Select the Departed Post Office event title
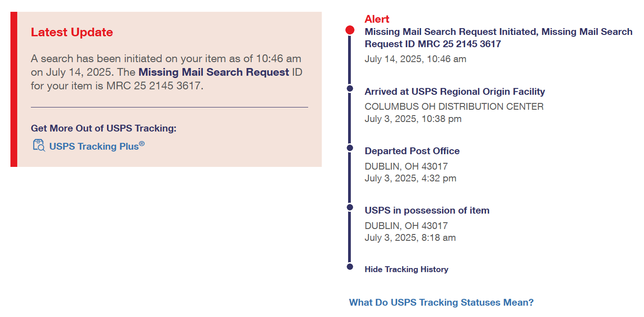Image resolution: width=644 pixels, height=317 pixels. tap(412, 151)
